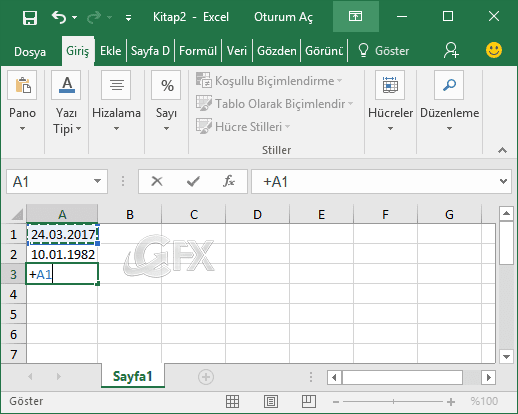The height and width of the screenshot is (414, 518).
Task: Click the zoom slider track
Action: click(393, 402)
